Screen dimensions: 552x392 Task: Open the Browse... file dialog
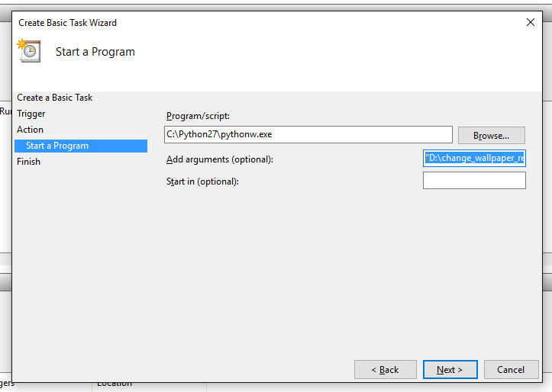(491, 135)
